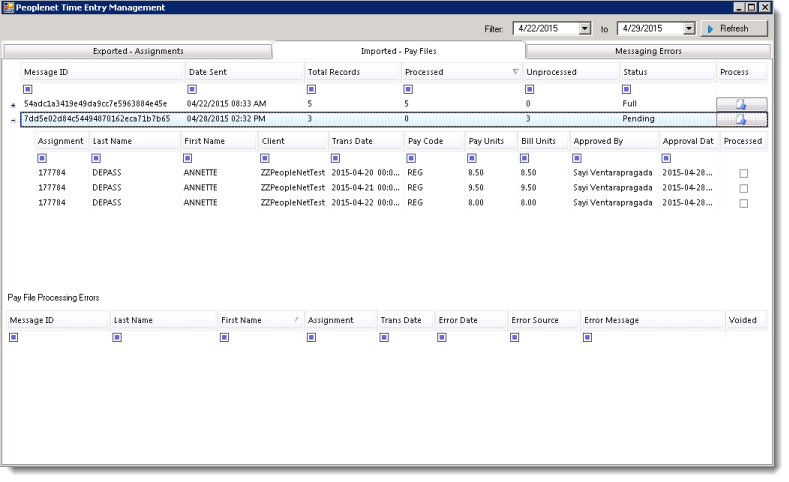The height and width of the screenshot is (482, 789).
Task: Switch to Exported - Assignments tab
Action: tap(138, 51)
